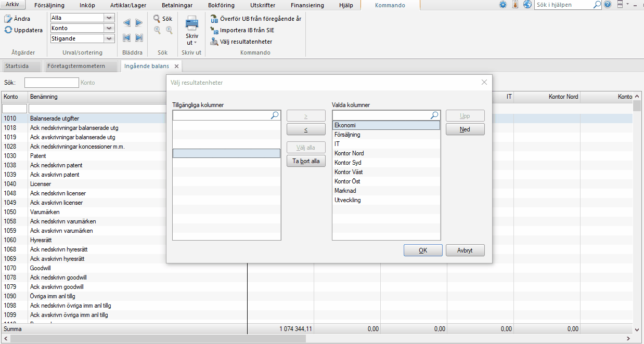The image size is (644, 344).
Task: Click the find previous magnifier icon
Action: point(157,30)
